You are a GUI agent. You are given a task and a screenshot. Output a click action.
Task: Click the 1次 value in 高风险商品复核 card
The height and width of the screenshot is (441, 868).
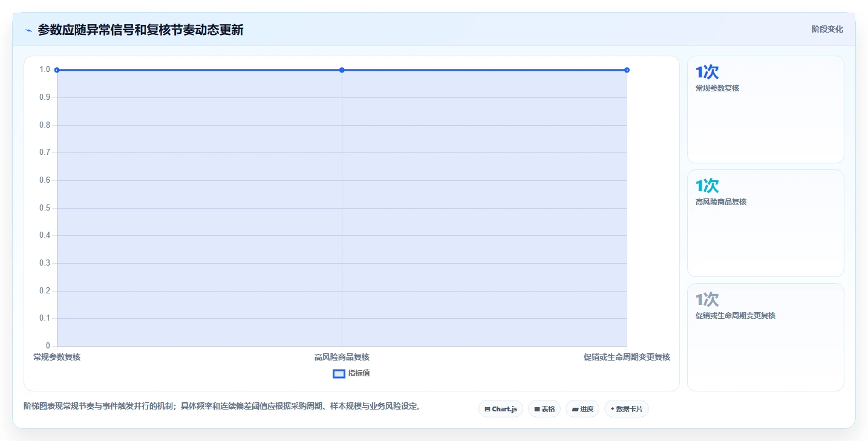pos(707,186)
